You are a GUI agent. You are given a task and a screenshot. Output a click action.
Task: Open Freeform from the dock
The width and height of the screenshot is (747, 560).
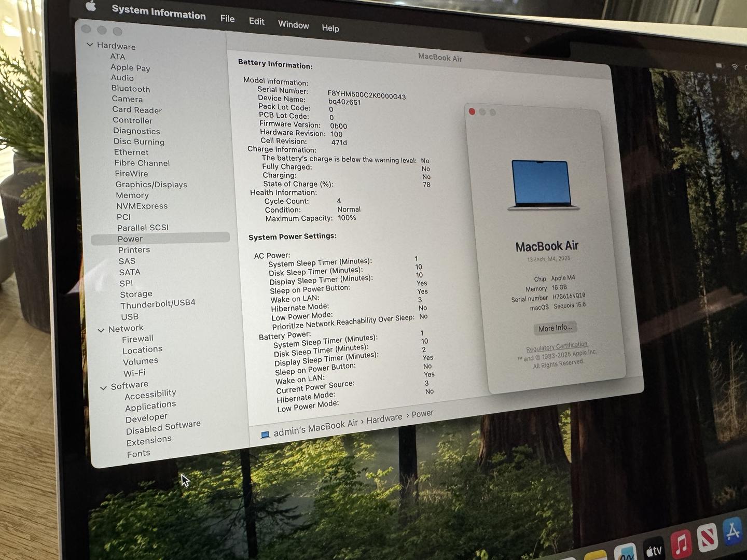625,555
